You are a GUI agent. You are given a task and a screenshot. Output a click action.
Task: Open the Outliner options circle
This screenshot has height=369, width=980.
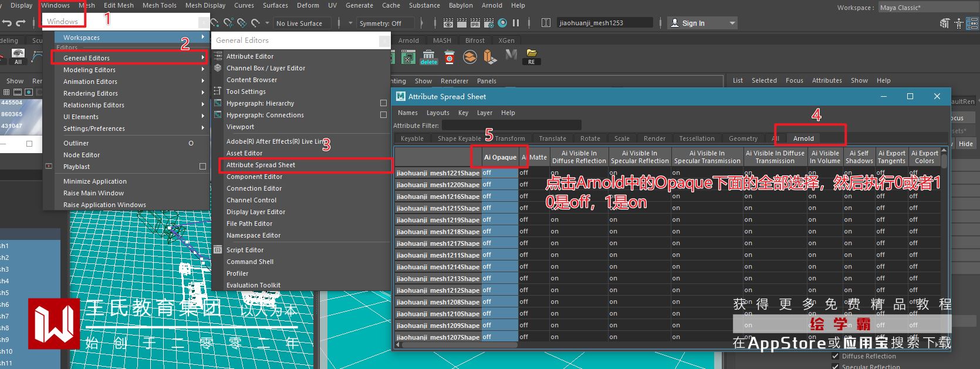(191, 143)
